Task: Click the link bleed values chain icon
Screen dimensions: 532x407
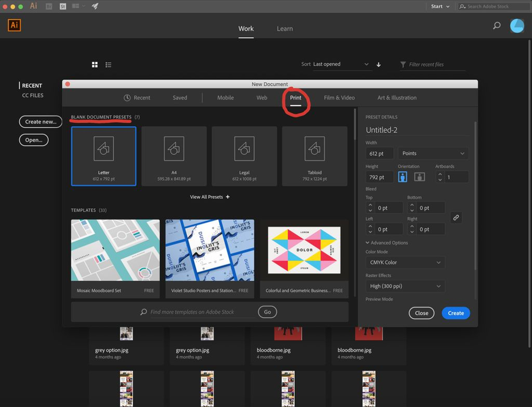Action: point(455,218)
